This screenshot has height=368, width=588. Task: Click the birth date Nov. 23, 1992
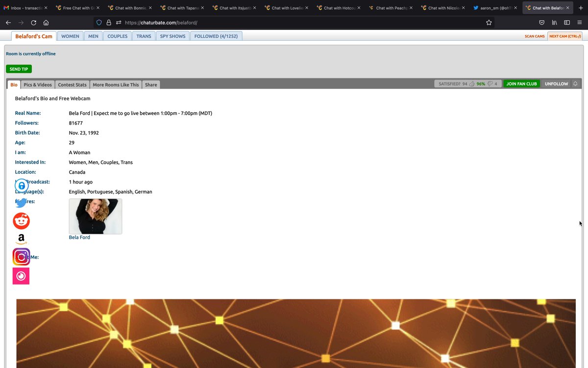[x=84, y=133]
